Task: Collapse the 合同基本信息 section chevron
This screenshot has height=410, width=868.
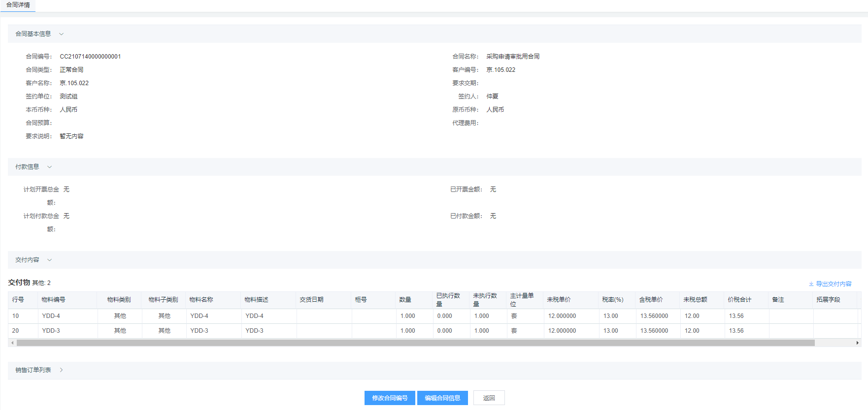Action: pyautogui.click(x=62, y=34)
